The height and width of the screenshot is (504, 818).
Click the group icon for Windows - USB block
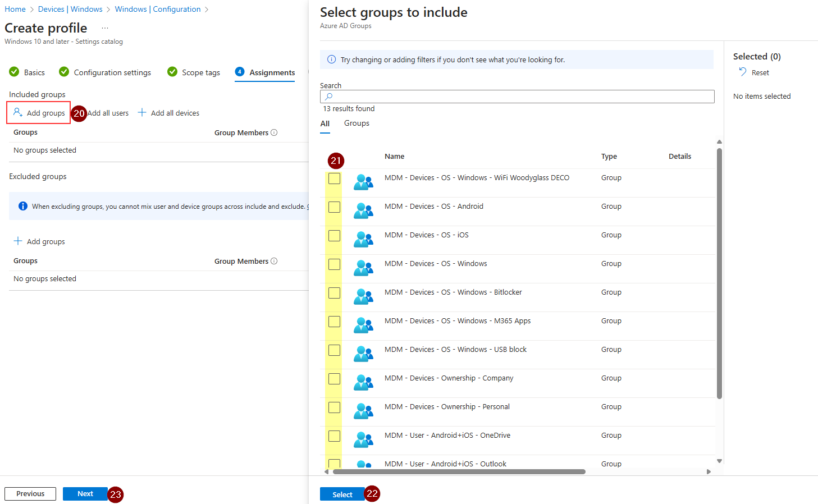[x=363, y=354]
